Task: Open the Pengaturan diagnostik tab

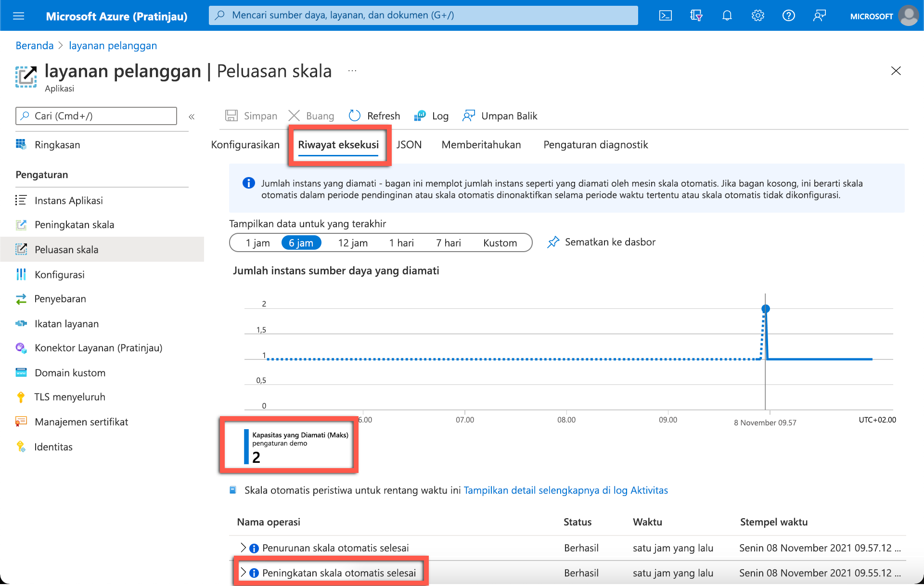Action: [x=595, y=145]
